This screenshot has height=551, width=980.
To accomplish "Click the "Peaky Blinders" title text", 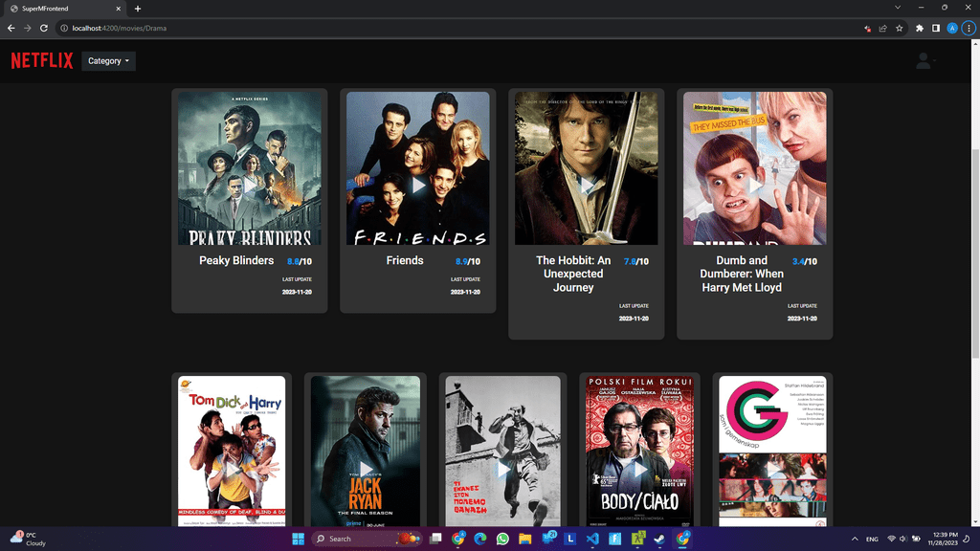I will pos(236,260).
